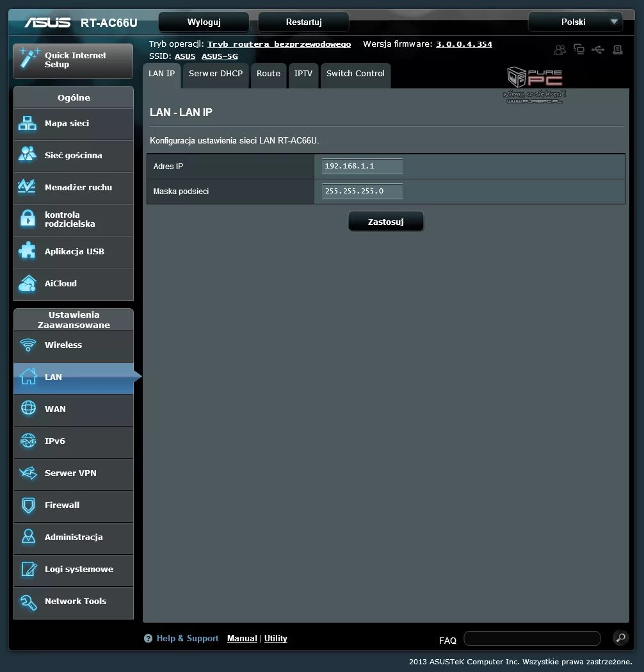
Task: Open Sieć gościnna guest network icon
Action: (28, 154)
